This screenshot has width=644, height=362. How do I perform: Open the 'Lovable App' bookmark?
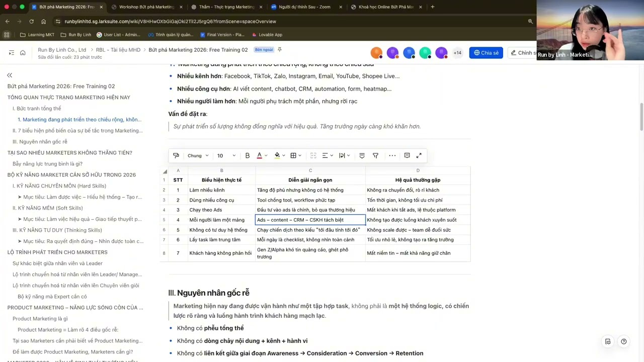pyautogui.click(x=267, y=35)
